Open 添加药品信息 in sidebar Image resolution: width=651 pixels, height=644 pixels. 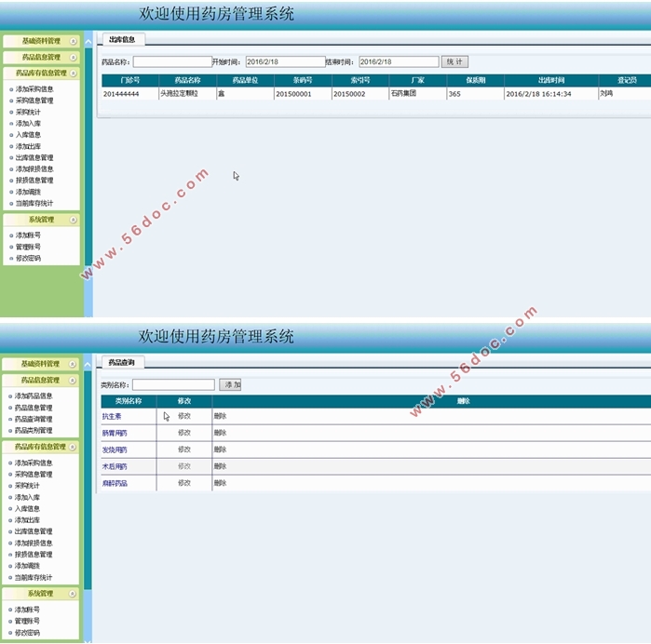click(34, 396)
